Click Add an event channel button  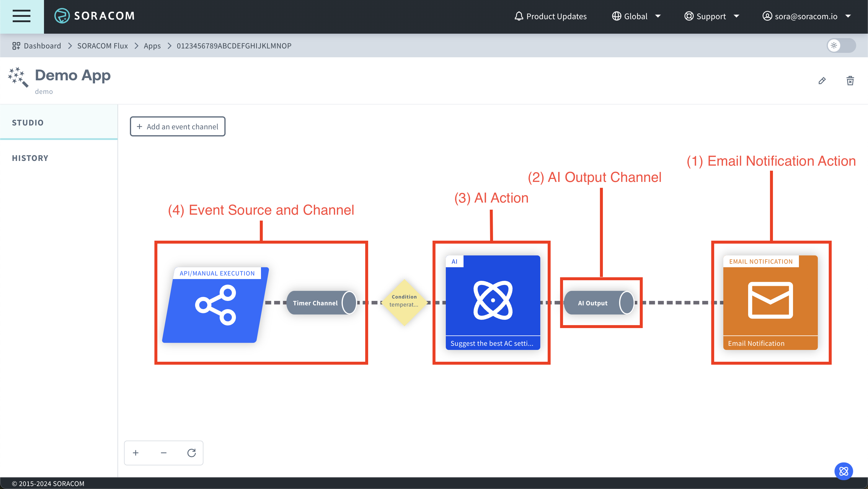177,126
